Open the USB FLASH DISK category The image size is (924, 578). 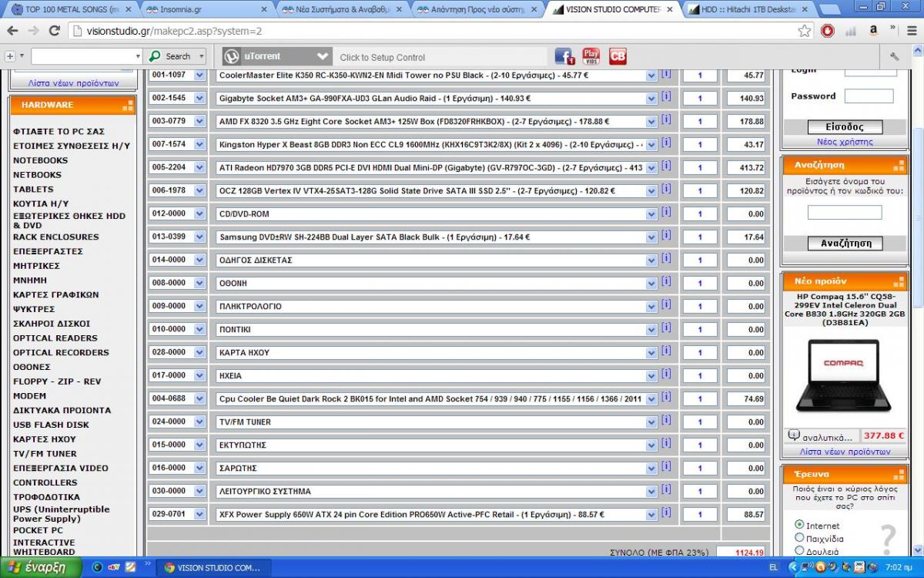pos(51,425)
